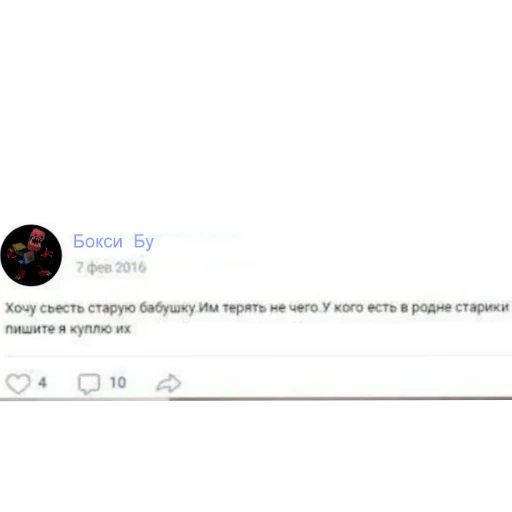Click the phrase Им терять не чего
This screenshot has width=512, height=512.
[258, 307]
